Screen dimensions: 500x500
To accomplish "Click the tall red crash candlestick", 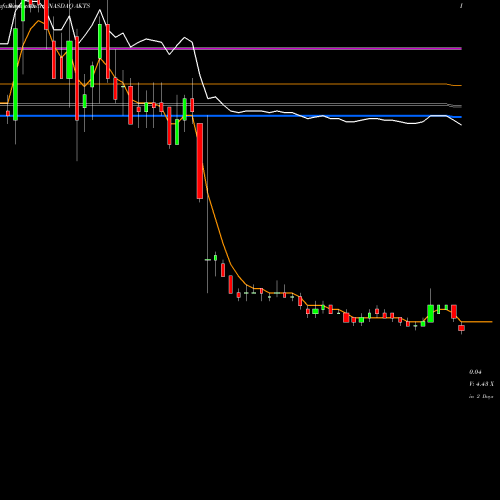I will click(200, 161).
